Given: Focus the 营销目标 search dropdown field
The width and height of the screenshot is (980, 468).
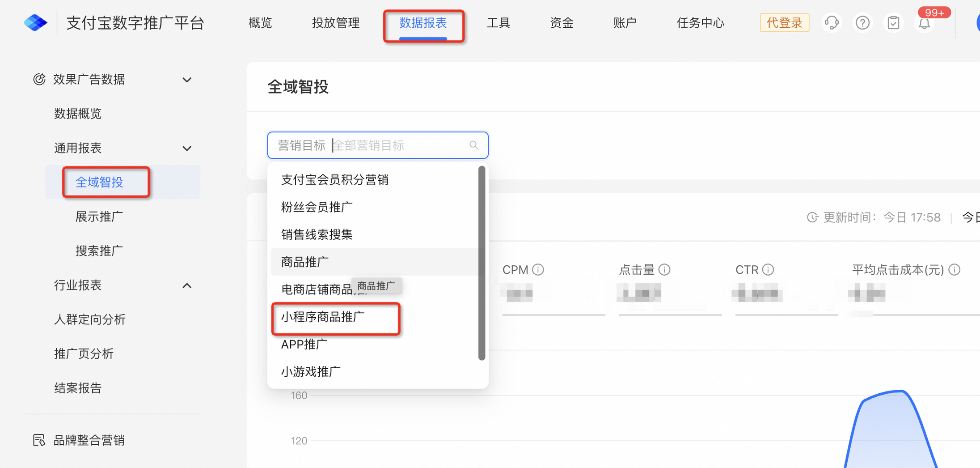Looking at the screenshot, I should pos(378,145).
